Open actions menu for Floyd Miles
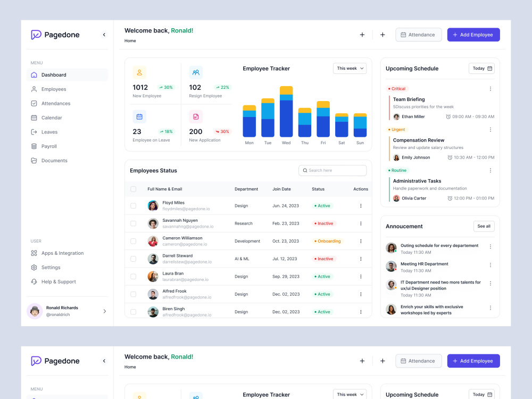 [361, 206]
